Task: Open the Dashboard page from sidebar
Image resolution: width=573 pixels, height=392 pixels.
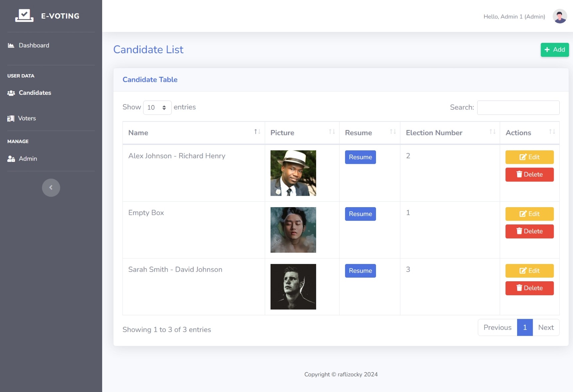Action: [34, 46]
